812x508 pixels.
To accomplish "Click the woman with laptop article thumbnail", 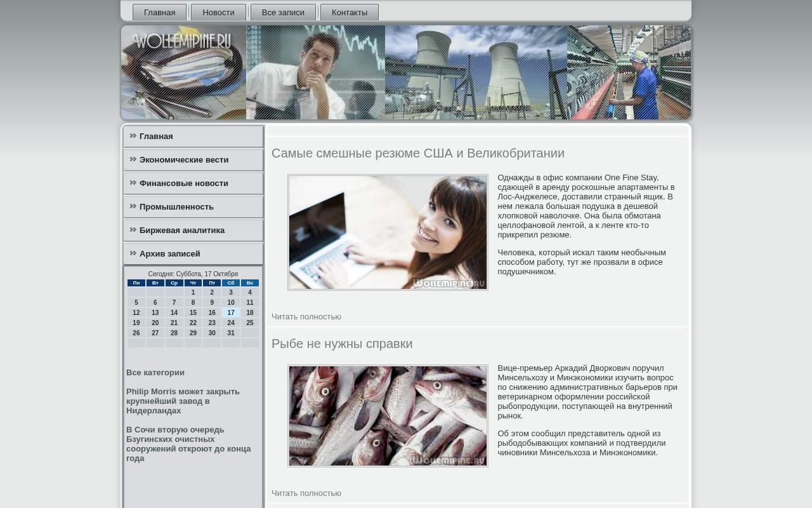I will [388, 232].
